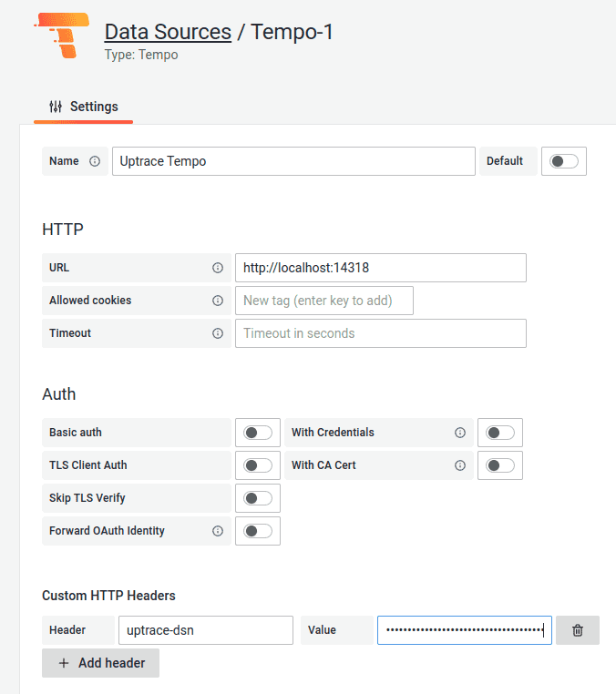
Task: Select the Settings tab
Action: click(x=83, y=107)
